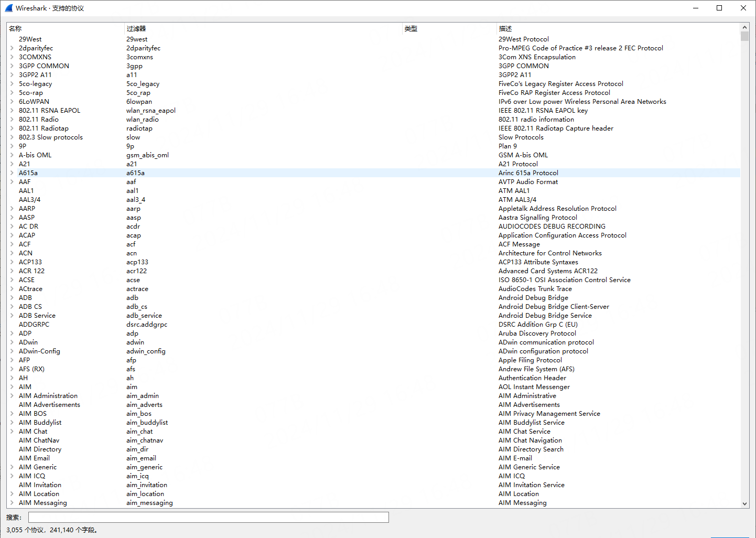Select the A21 protocol row
The image size is (756, 538).
373,164
